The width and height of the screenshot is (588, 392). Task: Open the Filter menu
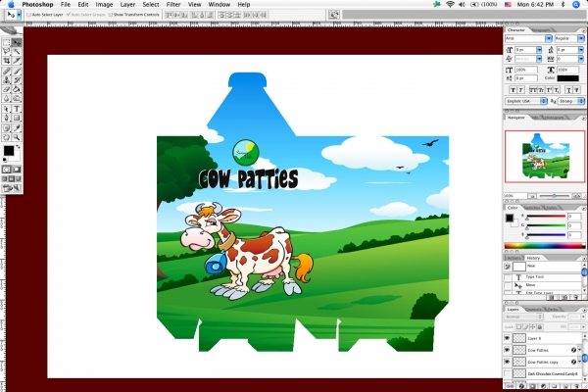[x=173, y=5]
